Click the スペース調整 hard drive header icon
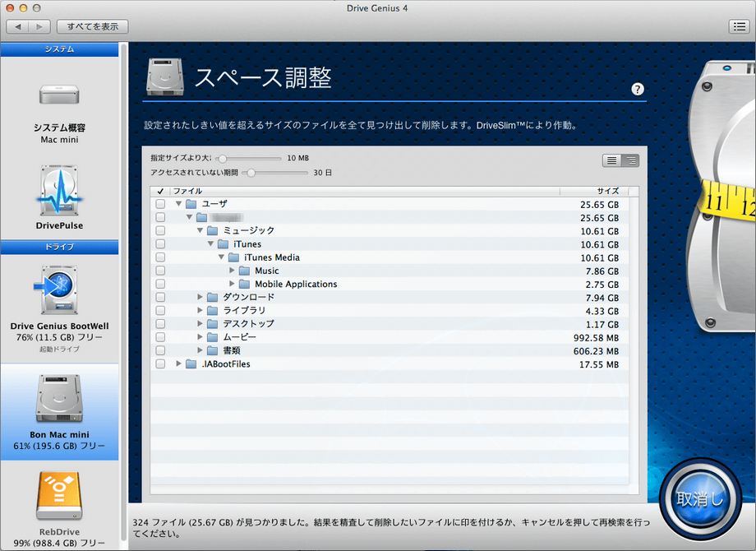This screenshot has height=551, width=756. tap(165, 76)
